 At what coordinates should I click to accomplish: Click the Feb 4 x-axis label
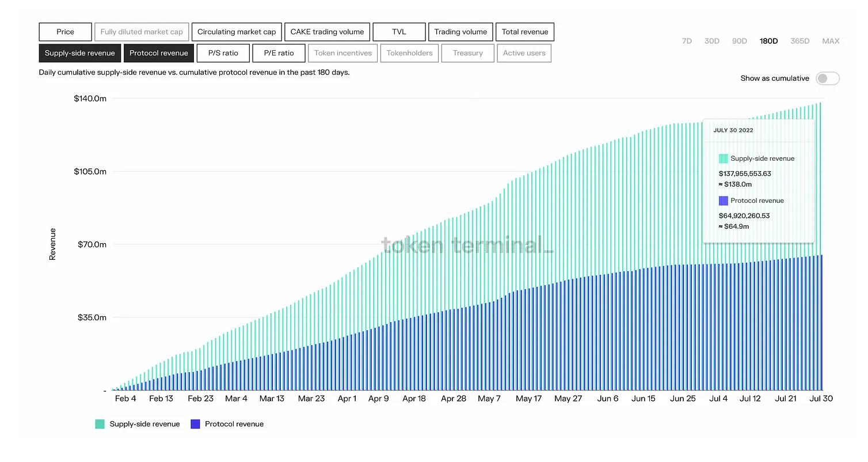pos(125,398)
